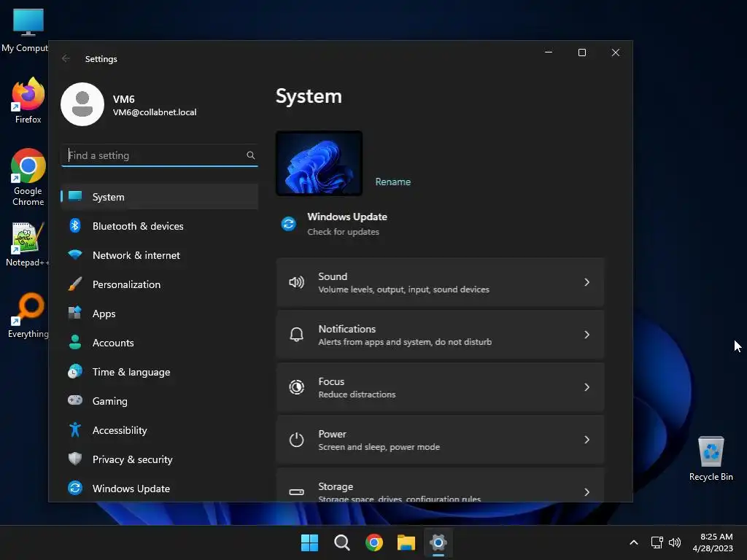Open File Explorer from the taskbar
The height and width of the screenshot is (560, 747).
coord(406,542)
